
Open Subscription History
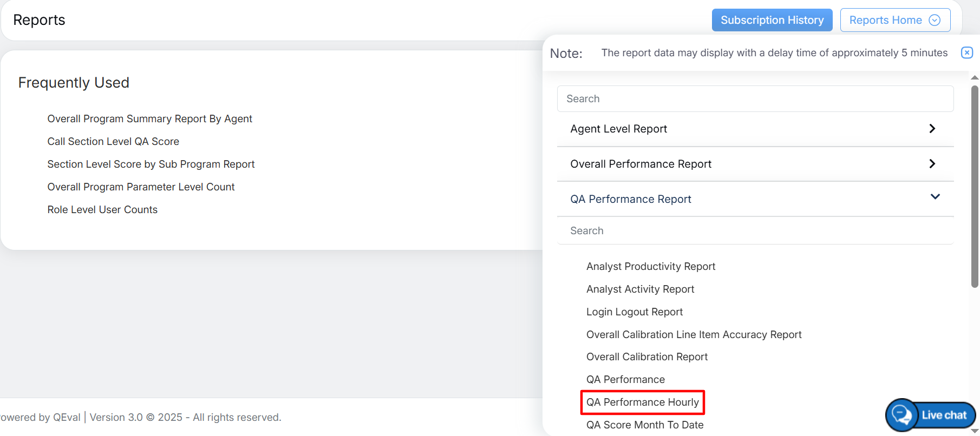772,20
